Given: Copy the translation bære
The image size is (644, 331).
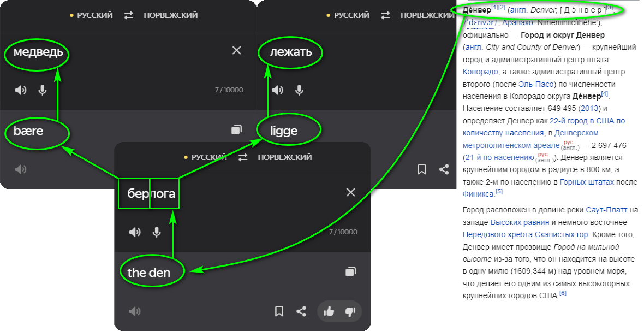Looking at the screenshot, I should [x=236, y=129].
